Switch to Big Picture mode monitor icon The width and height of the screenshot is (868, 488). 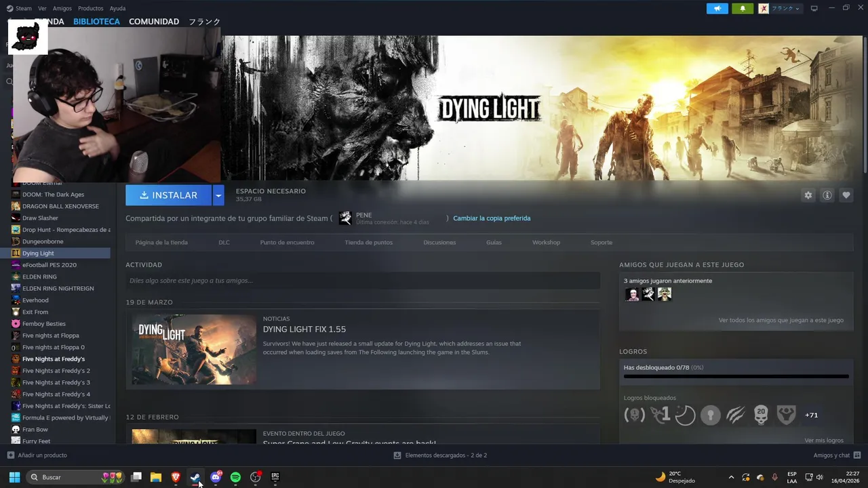(814, 8)
